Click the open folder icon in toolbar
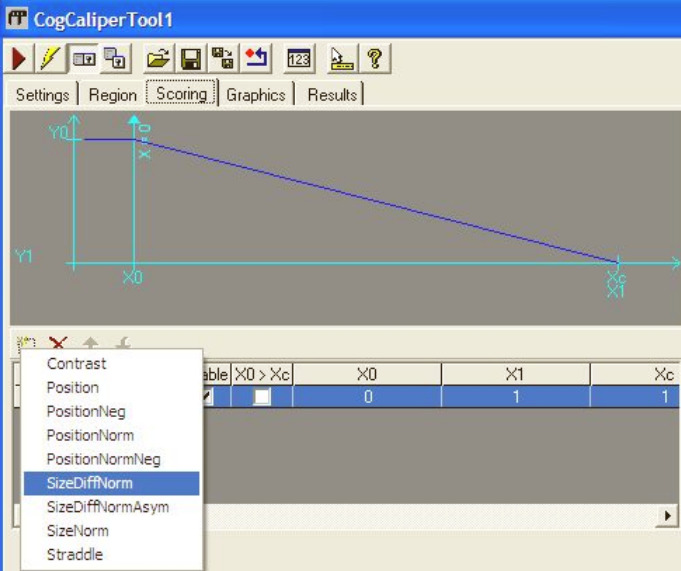The width and height of the screenshot is (681, 571). pyautogui.click(x=159, y=58)
